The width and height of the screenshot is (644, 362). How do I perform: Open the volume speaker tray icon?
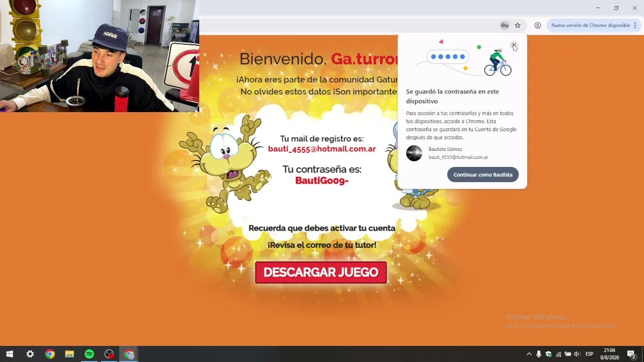pyautogui.click(x=577, y=354)
